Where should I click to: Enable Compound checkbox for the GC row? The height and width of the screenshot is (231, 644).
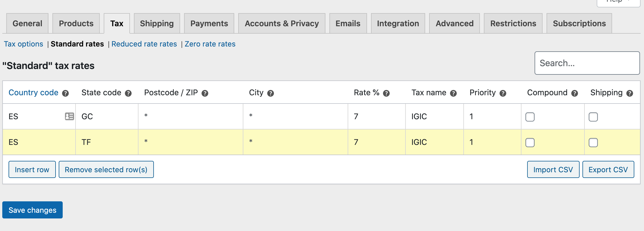pyautogui.click(x=530, y=117)
